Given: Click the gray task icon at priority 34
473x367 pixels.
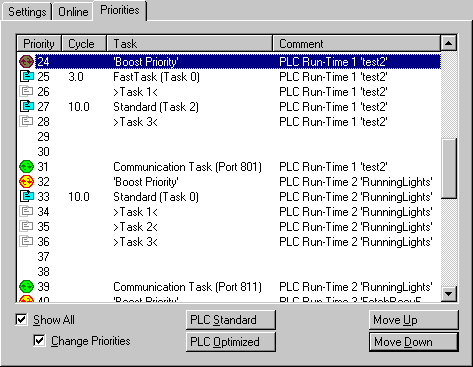Looking at the screenshot, I should pyautogui.click(x=26, y=211).
